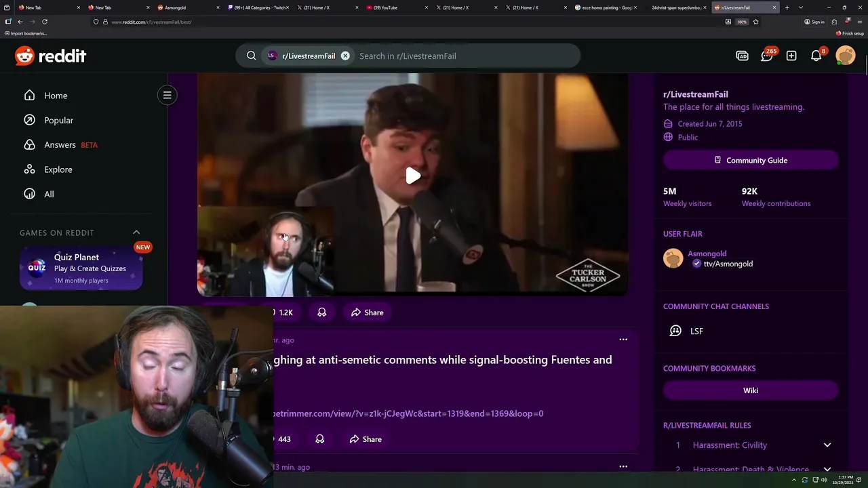
Task: Open chat with 265 unread messages
Action: coord(767,56)
